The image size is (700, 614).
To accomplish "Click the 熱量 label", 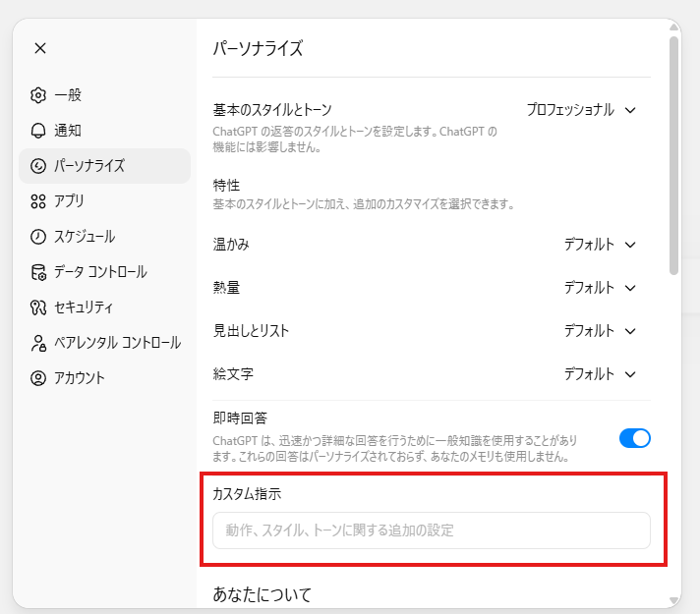I will point(226,288).
